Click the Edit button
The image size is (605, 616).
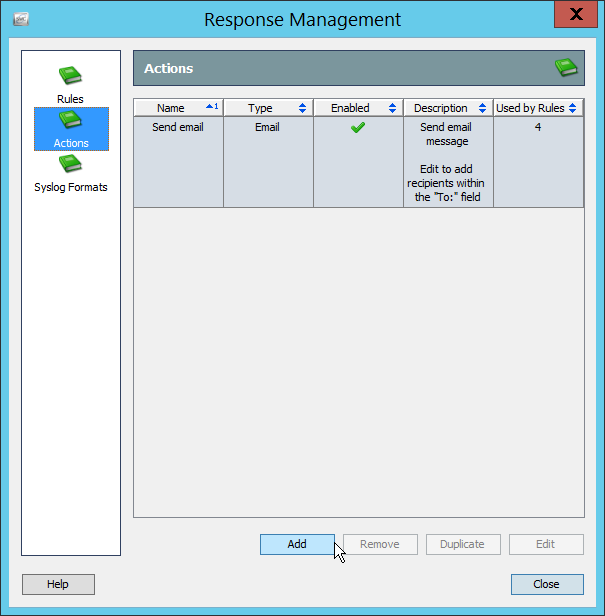tap(545, 544)
